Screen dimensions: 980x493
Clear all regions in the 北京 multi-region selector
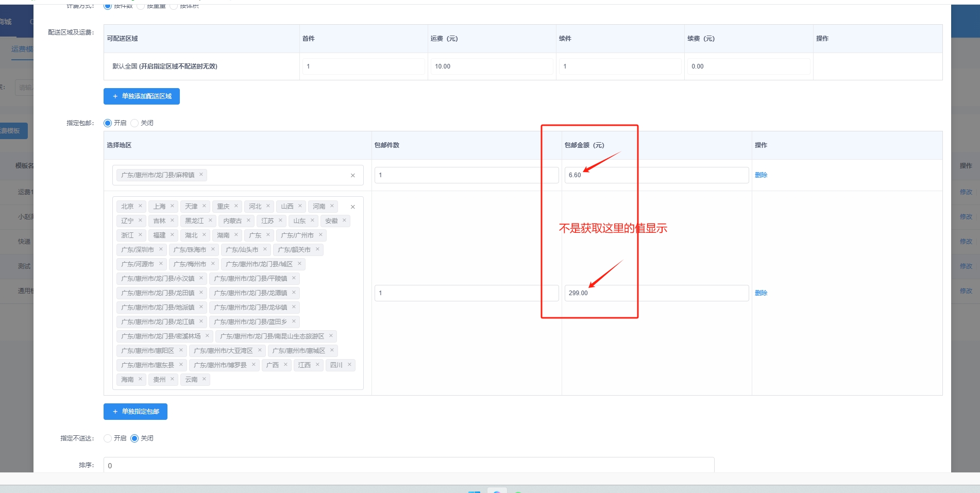tap(353, 207)
